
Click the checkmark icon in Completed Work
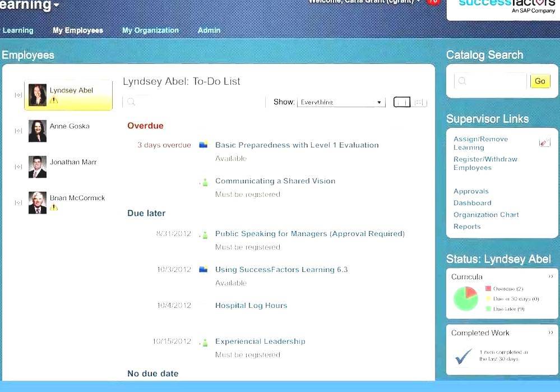(464, 356)
